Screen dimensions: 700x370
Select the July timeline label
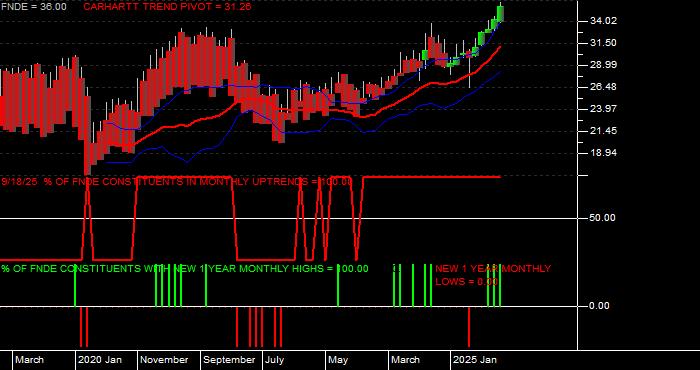tap(275, 360)
